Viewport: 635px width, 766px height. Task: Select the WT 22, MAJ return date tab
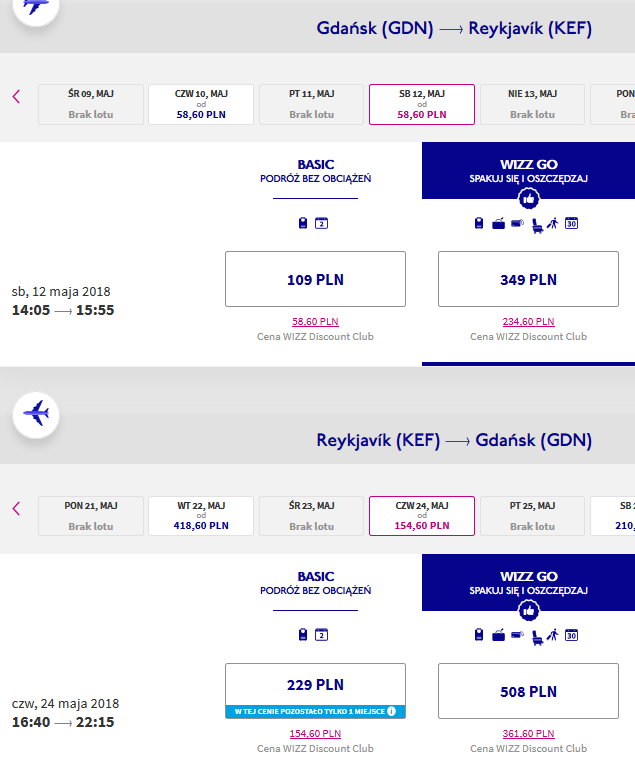pyautogui.click(x=201, y=516)
